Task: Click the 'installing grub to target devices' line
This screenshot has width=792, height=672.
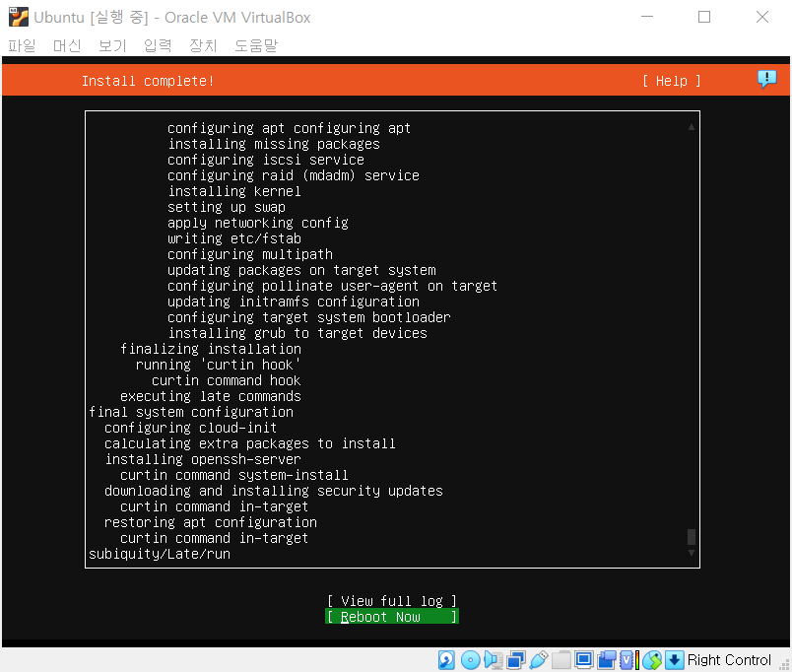Action: coord(297,333)
